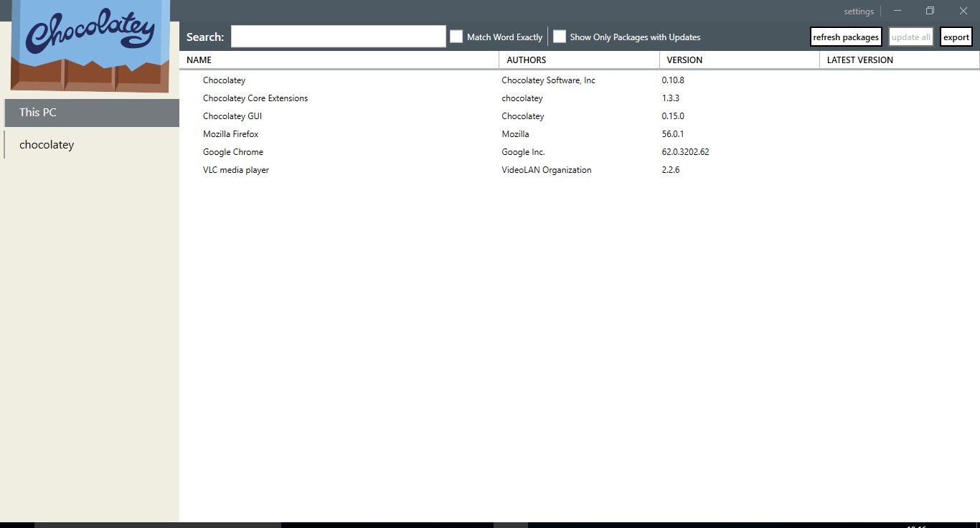Select the Google Chrome package

tap(232, 151)
